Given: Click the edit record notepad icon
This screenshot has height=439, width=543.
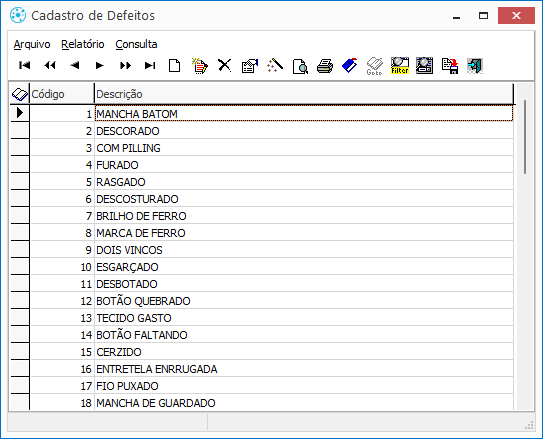Looking at the screenshot, I should pos(199,66).
